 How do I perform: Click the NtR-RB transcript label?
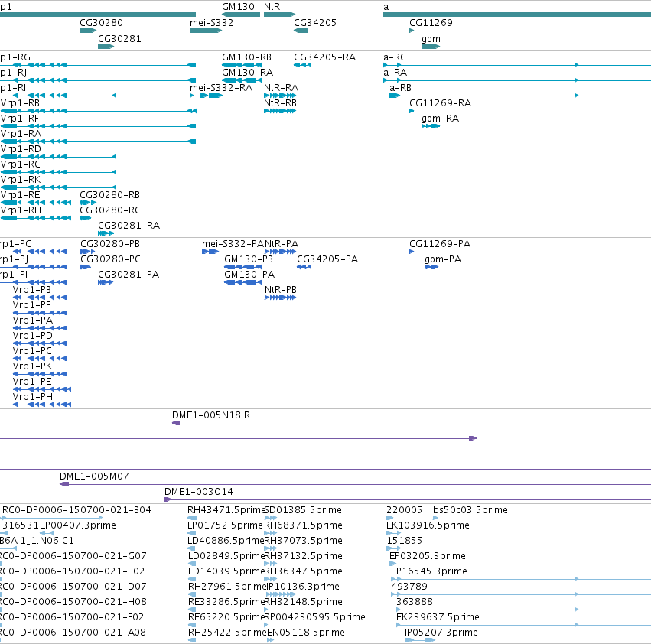(x=280, y=103)
